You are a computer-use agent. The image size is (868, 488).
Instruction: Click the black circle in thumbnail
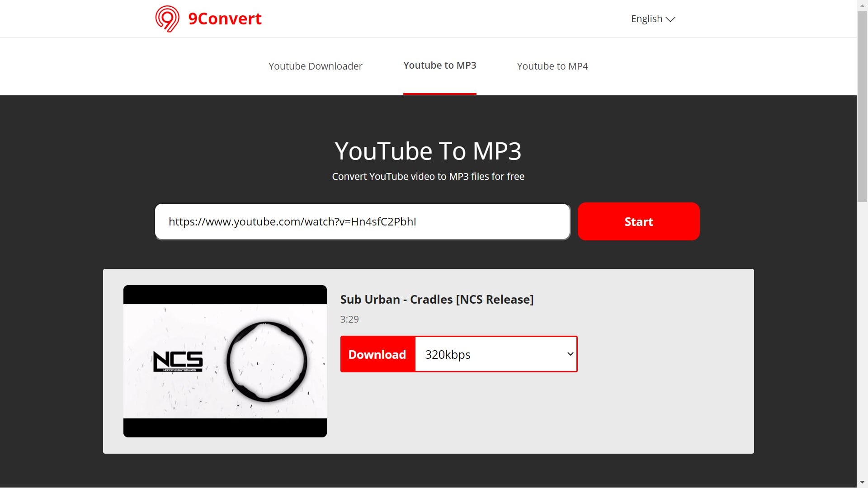pos(267,361)
